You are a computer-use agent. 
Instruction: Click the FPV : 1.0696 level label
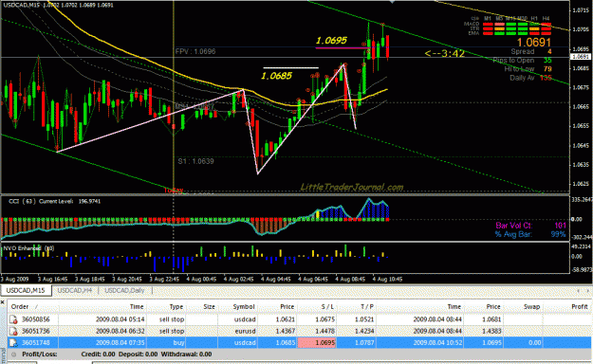(x=195, y=51)
